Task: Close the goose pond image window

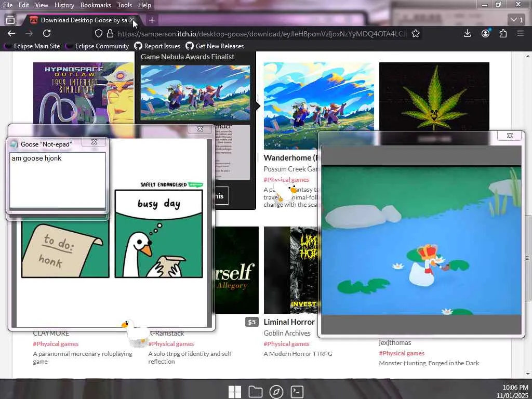Action: [510, 136]
